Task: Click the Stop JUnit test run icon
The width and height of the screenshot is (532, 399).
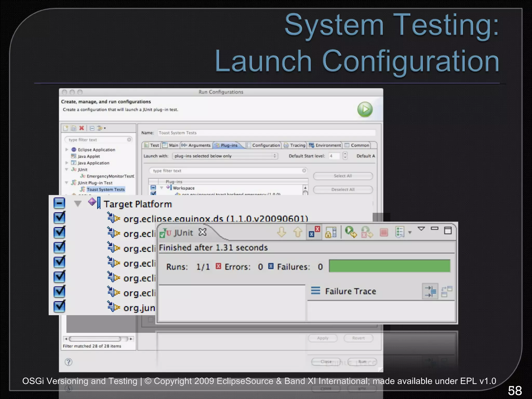Action: pos(384,232)
